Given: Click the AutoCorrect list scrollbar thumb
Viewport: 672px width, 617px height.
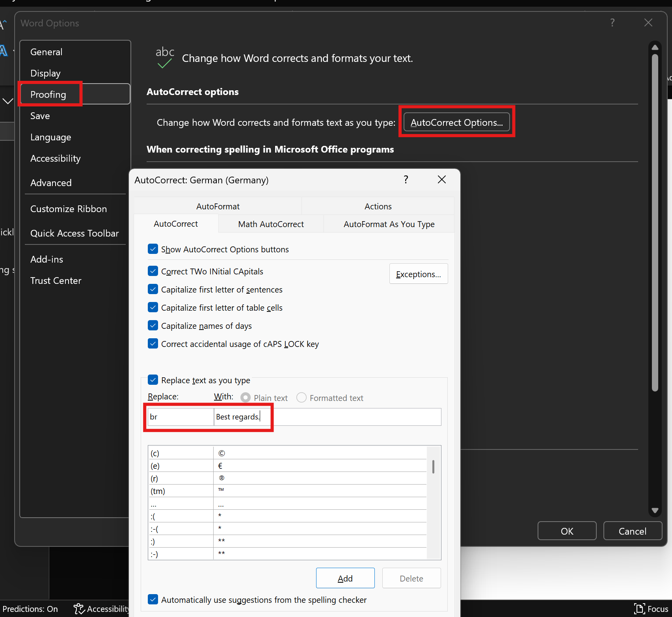Looking at the screenshot, I should click(x=433, y=466).
